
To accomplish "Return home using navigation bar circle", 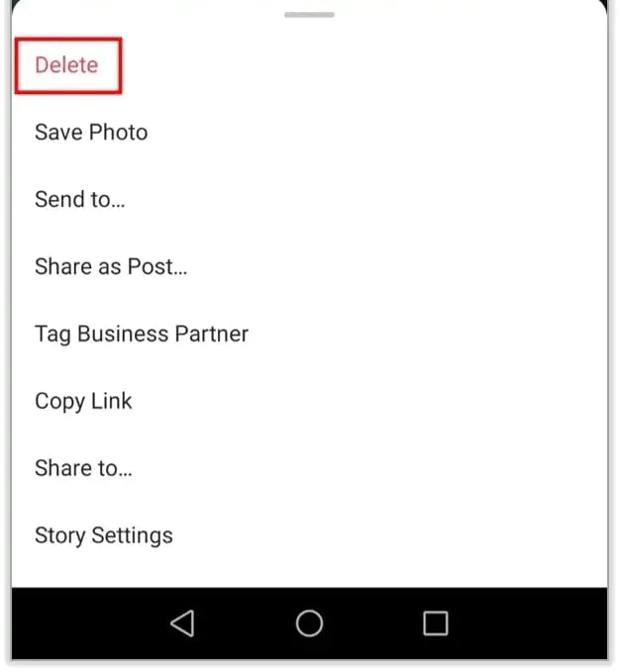I will click(309, 624).
